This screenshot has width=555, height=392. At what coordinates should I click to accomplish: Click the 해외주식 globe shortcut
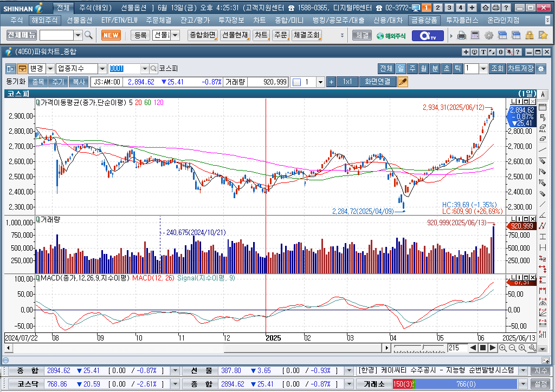(391, 36)
